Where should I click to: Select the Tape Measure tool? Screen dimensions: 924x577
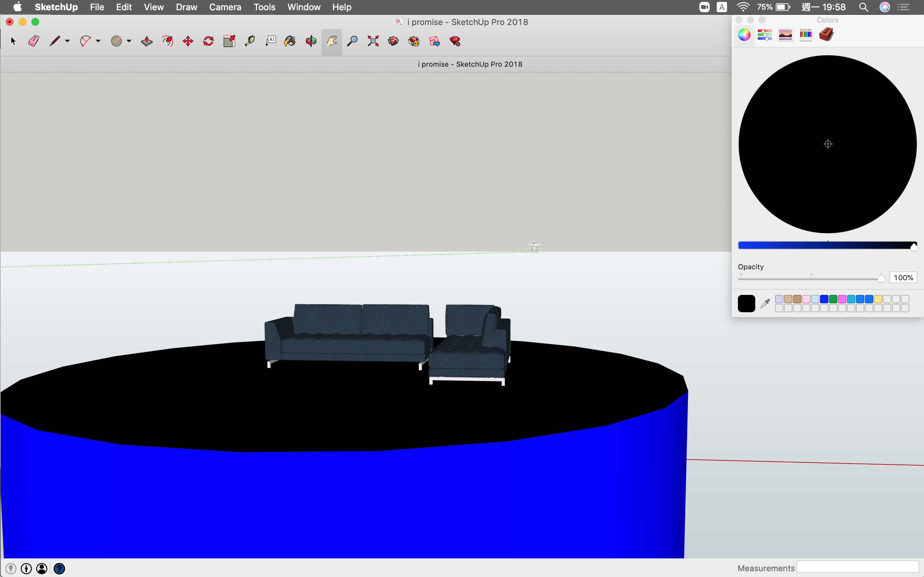250,41
